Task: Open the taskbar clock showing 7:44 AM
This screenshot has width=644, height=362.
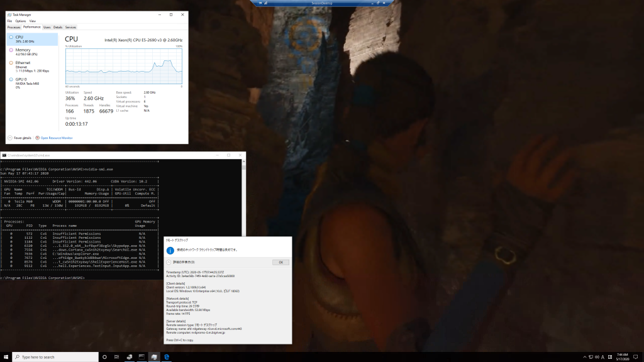Action: click(x=622, y=357)
